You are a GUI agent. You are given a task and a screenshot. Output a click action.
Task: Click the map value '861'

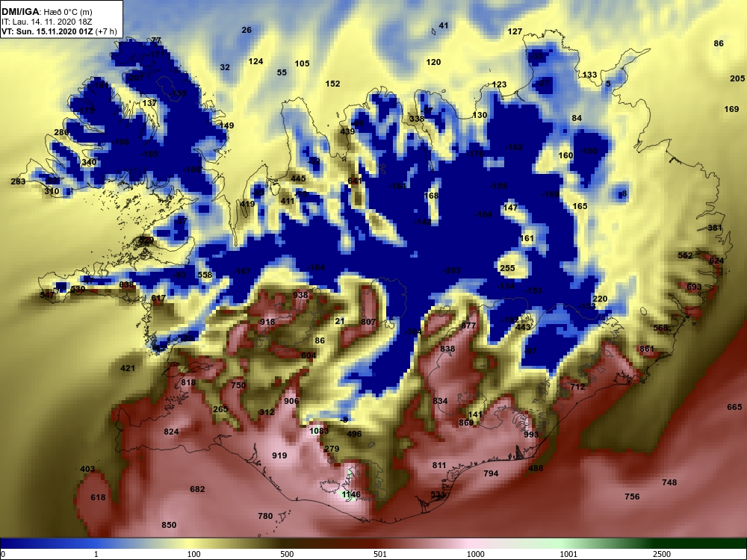[x=647, y=349]
